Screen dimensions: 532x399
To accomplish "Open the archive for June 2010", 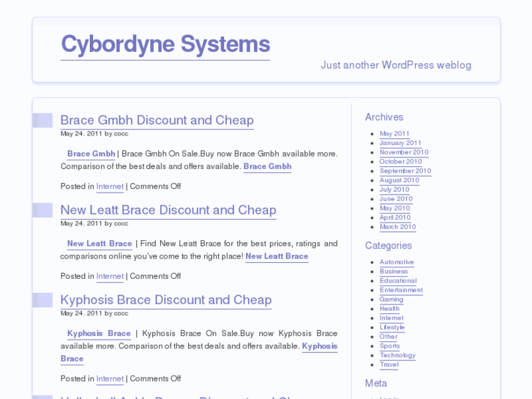I will [396, 198].
